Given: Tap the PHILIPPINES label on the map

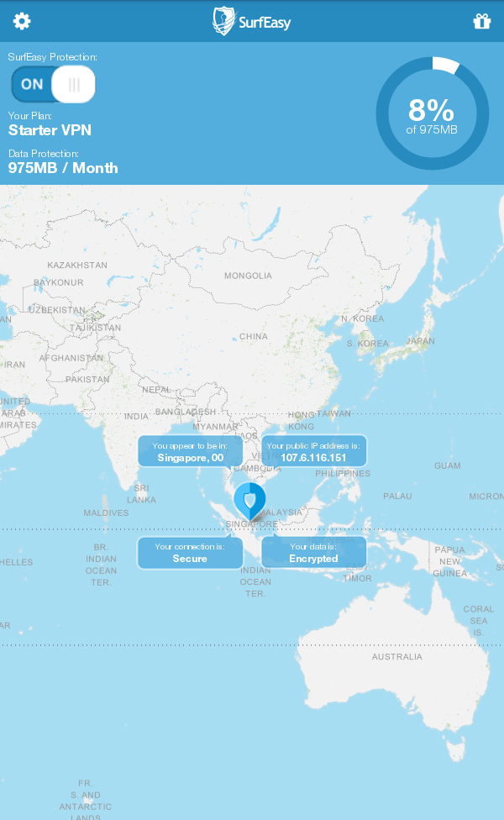Looking at the screenshot, I should (x=343, y=473).
